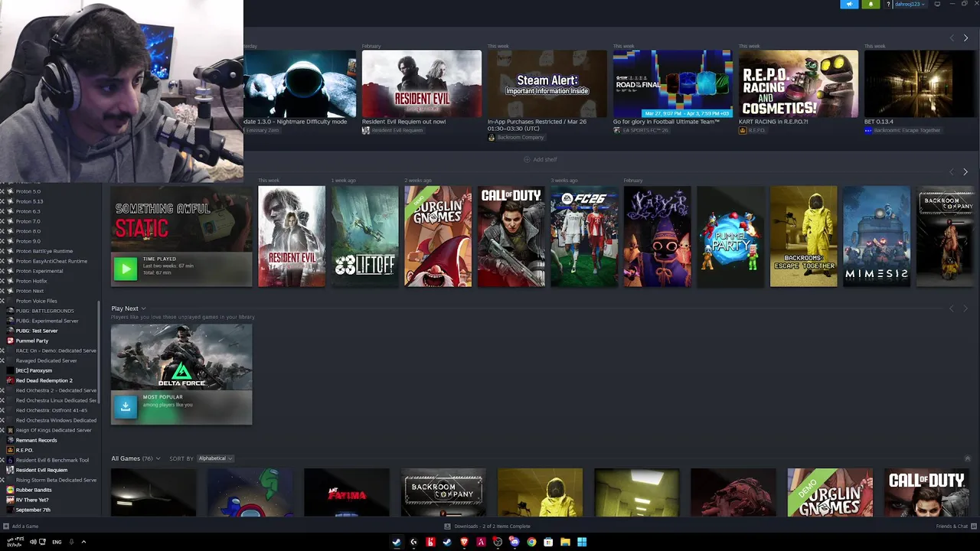Select the Pummel Party game cover
The width and height of the screenshot is (980, 551).
(x=730, y=236)
